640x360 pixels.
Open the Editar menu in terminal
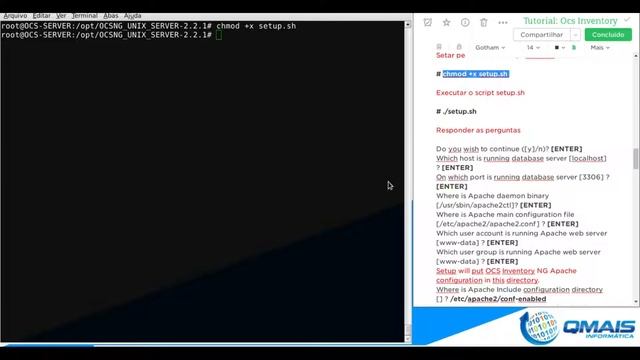(42, 16)
